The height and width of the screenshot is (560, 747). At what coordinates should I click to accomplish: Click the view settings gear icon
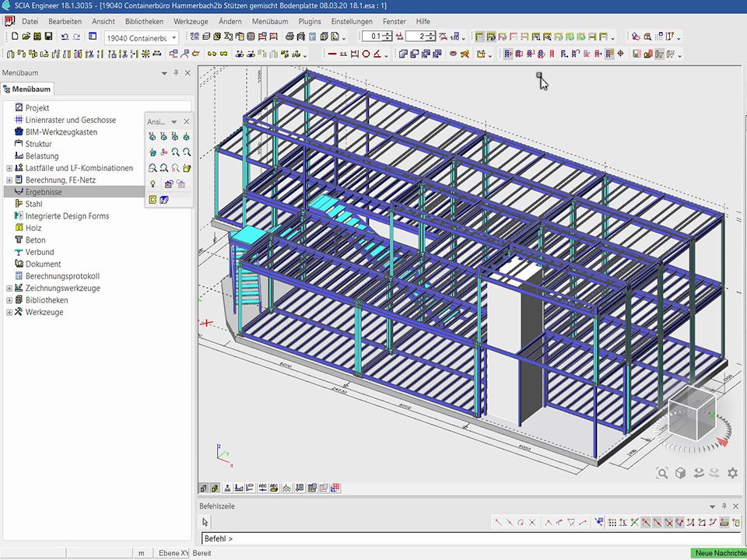tap(732, 473)
